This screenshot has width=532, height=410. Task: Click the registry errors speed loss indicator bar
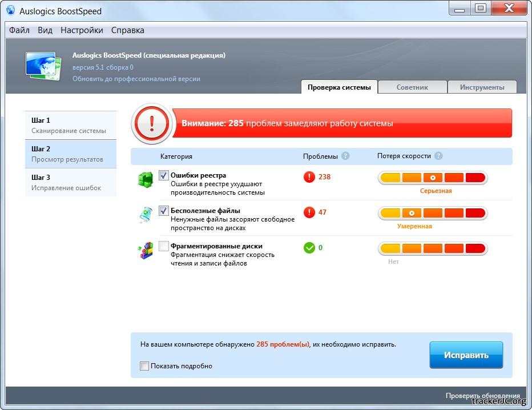(x=433, y=178)
